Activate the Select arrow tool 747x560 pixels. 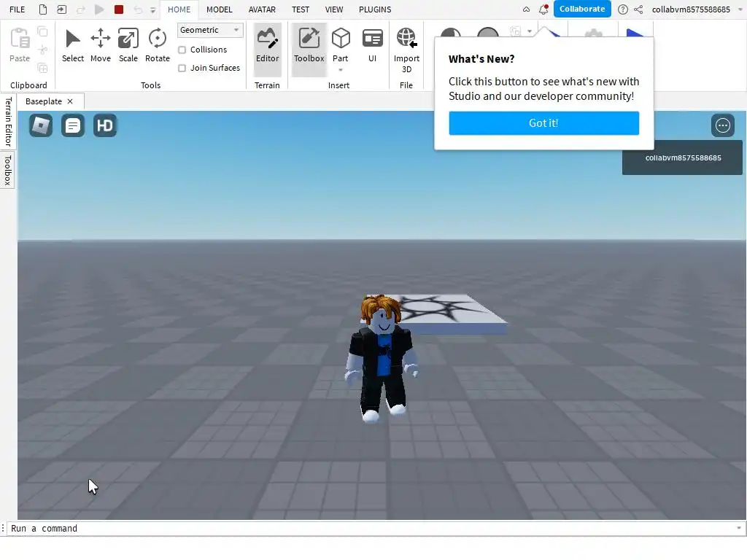tap(73, 45)
